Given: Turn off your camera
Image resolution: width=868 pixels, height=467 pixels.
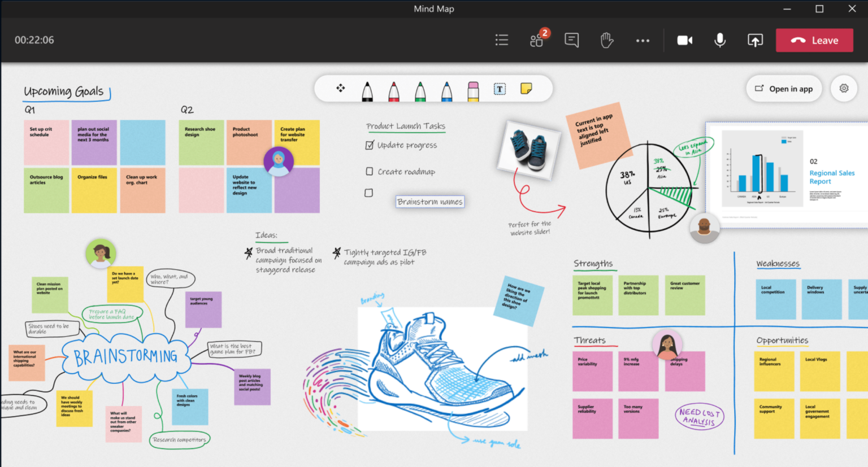Looking at the screenshot, I should [x=684, y=40].
